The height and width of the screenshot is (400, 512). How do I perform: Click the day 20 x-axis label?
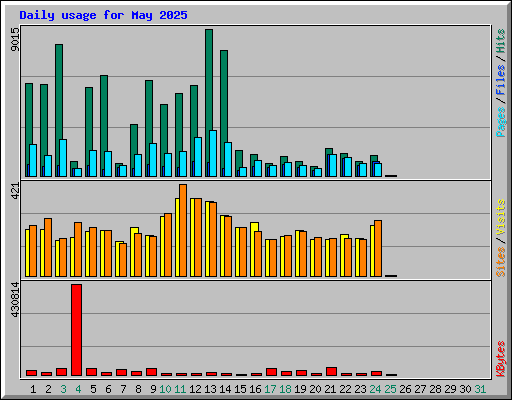pos(315,389)
